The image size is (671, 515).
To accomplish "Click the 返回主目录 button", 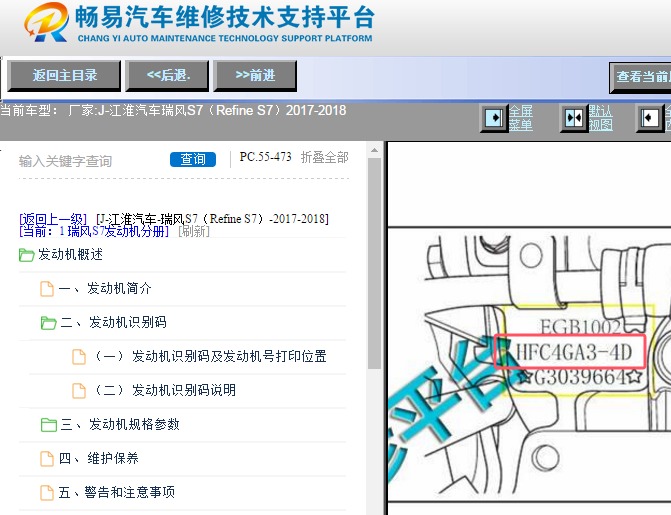I will coord(64,75).
